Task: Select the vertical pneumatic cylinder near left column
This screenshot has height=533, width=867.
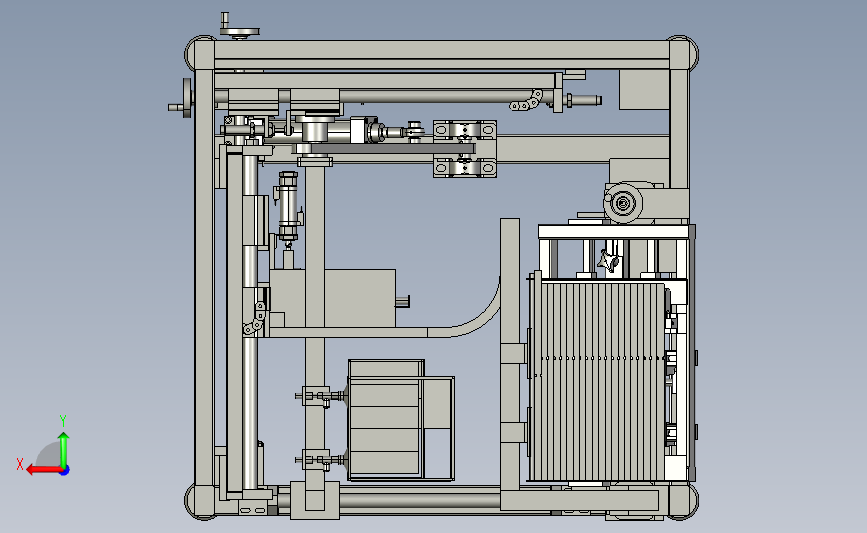Action: (288, 207)
